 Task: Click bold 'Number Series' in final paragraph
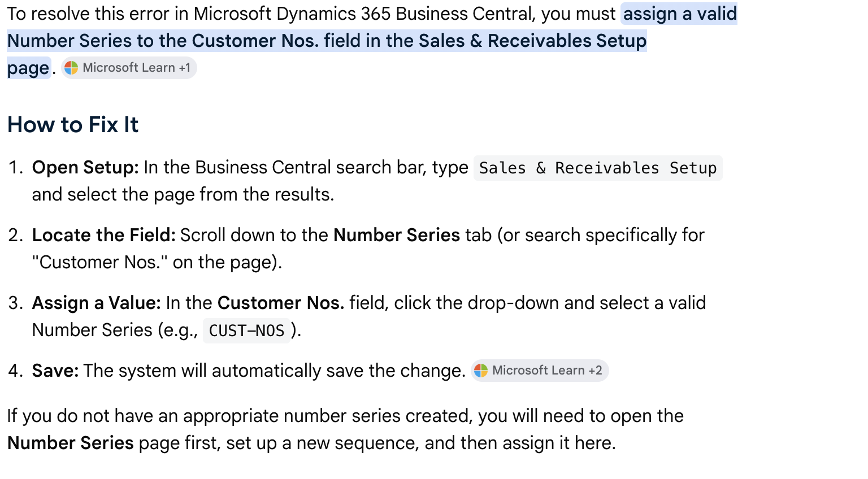(x=71, y=443)
